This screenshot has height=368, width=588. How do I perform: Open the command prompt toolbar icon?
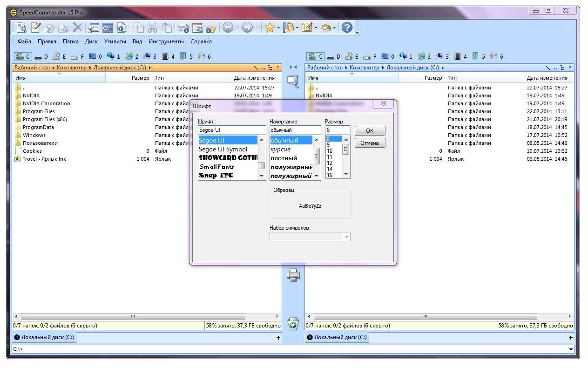[108, 28]
